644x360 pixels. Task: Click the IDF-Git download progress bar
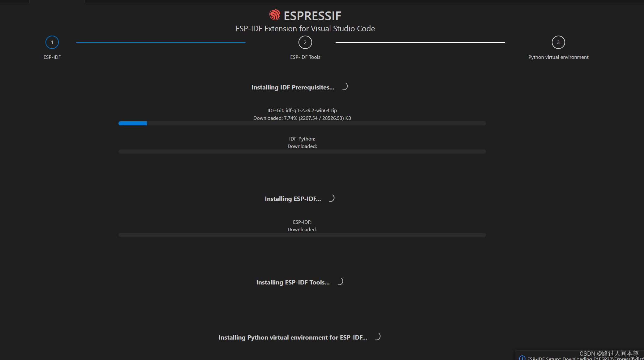[302, 123]
